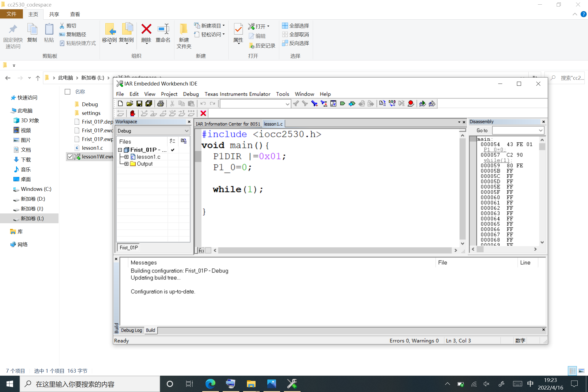Toggle a bookmark with the green tag icon
The height and width of the screenshot is (392, 588).
(x=343, y=103)
